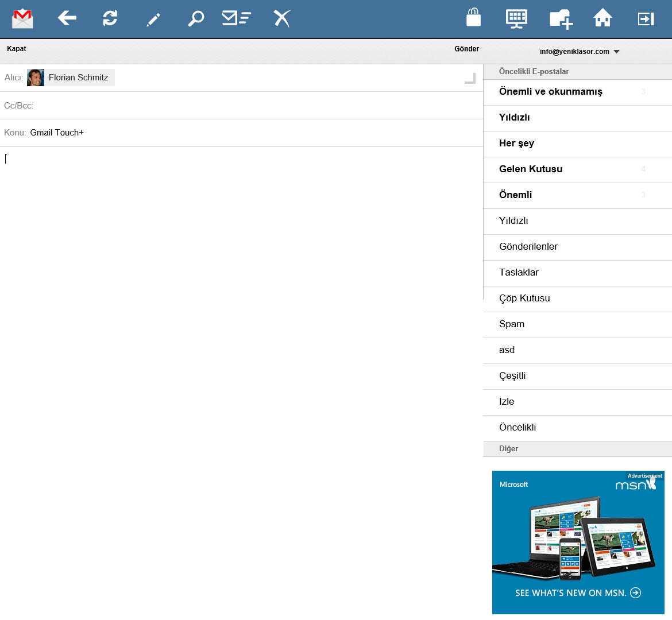Click the Gmail envelope logo icon
This screenshot has height=620, width=672.
22,19
